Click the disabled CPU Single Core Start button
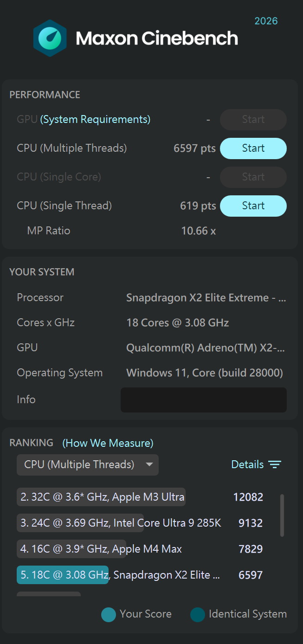The height and width of the screenshot is (644, 303). click(253, 177)
